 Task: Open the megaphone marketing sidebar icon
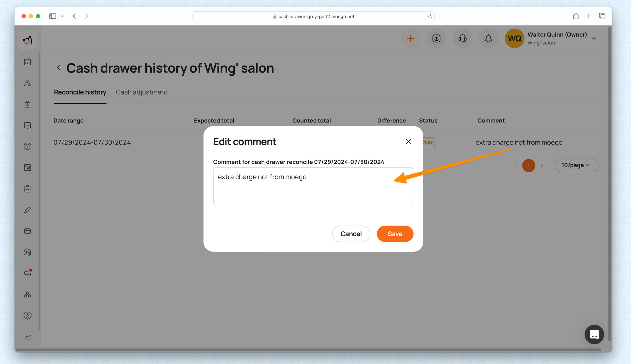pyautogui.click(x=27, y=273)
